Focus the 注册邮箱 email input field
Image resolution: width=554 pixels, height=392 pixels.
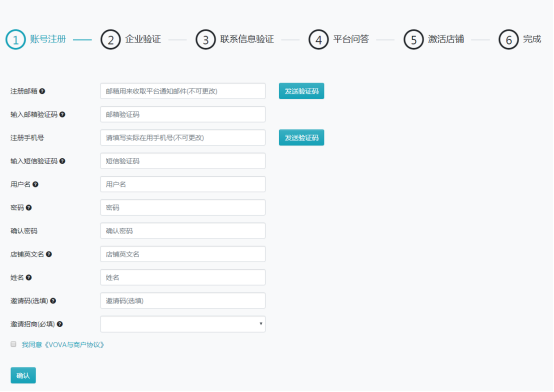pyautogui.click(x=183, y=91)
